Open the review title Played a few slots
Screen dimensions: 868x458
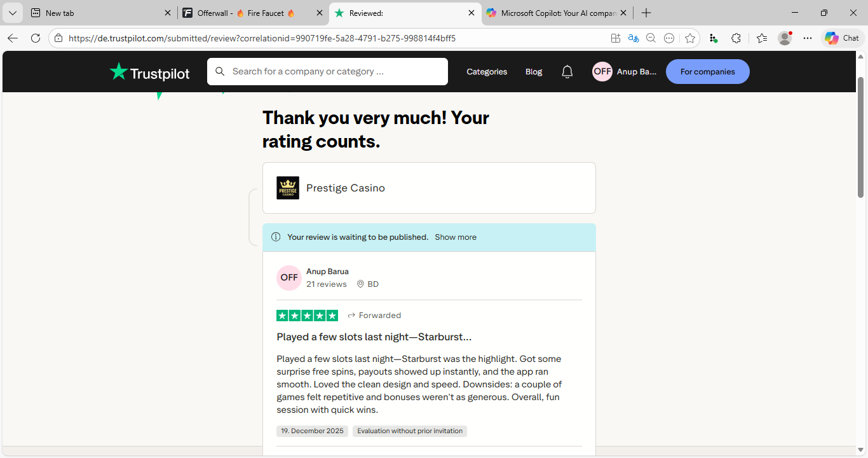pyautogui.click(x=374, y=337)
